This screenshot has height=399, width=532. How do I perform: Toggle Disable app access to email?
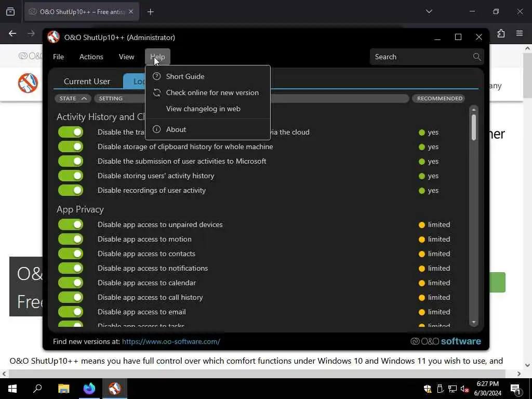(71, 312)
